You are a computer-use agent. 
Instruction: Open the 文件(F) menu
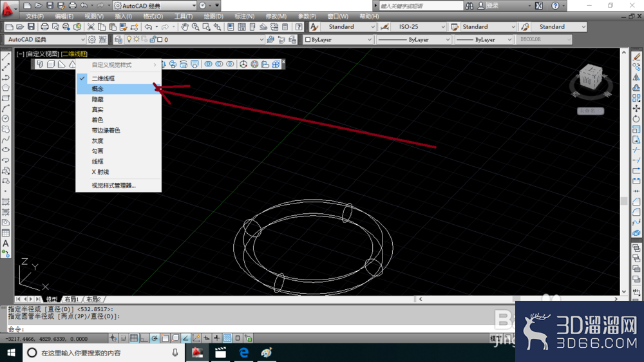tap(35, 17)
